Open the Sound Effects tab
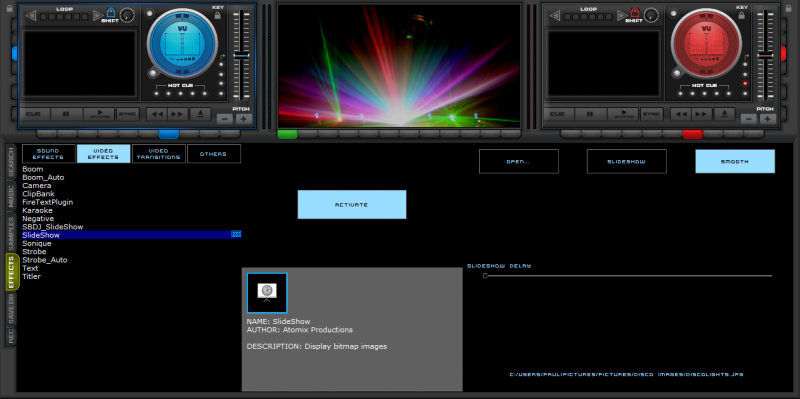 tap(48, 154)
